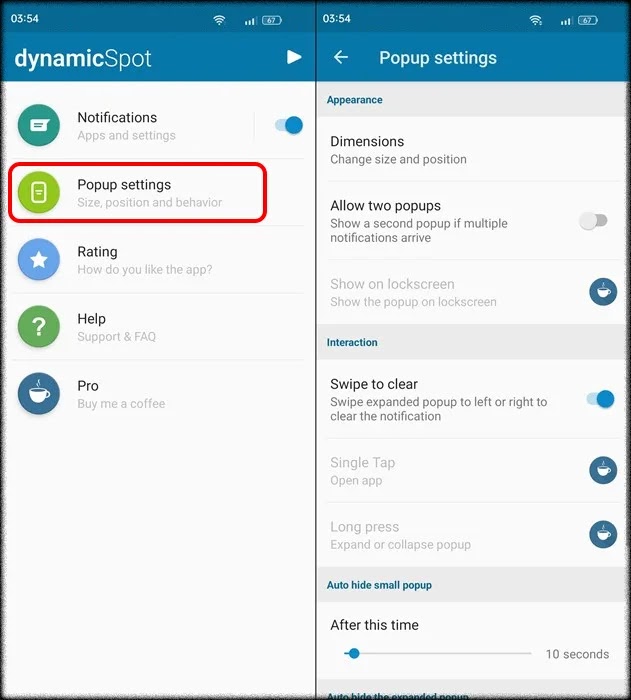Tap the green question mark Help icon
Screen dimensions: 631x700
point(39,326)
